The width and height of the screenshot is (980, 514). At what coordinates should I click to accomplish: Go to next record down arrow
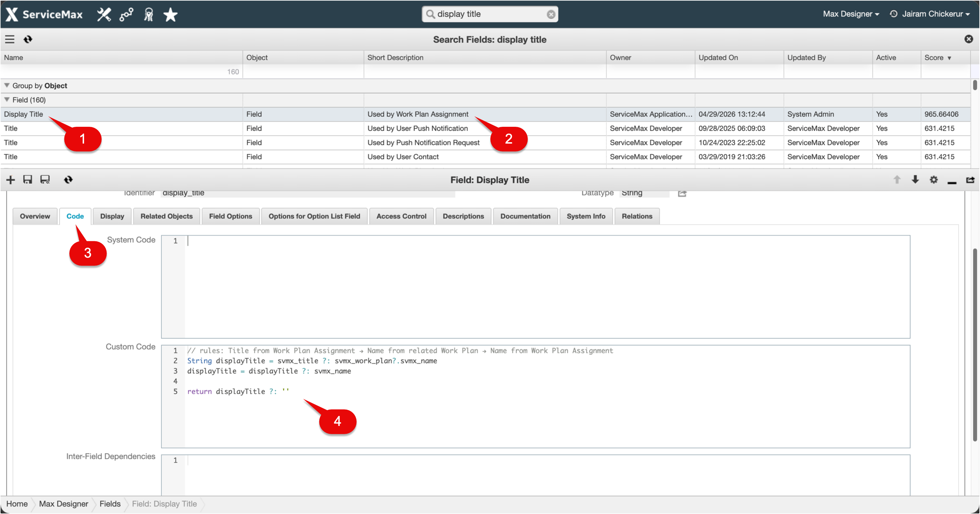coord(915,180)
